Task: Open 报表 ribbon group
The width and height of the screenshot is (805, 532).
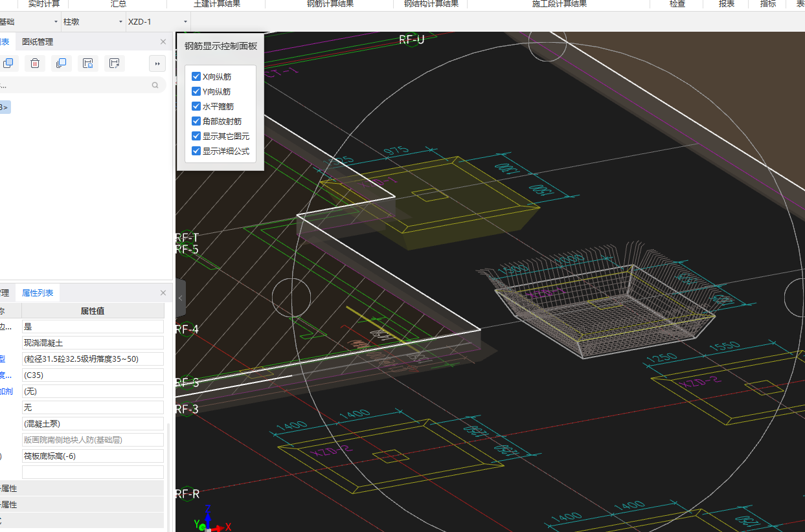Action: (x=727, y=4)
